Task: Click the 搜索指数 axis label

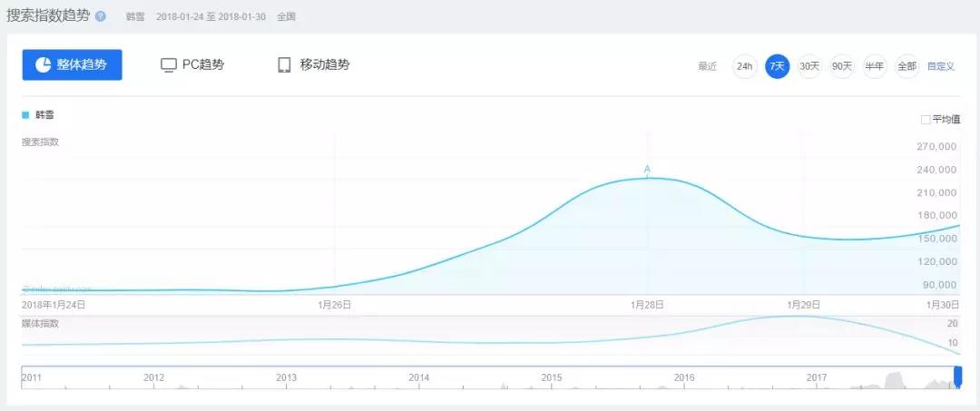Action: pos(40,142)
